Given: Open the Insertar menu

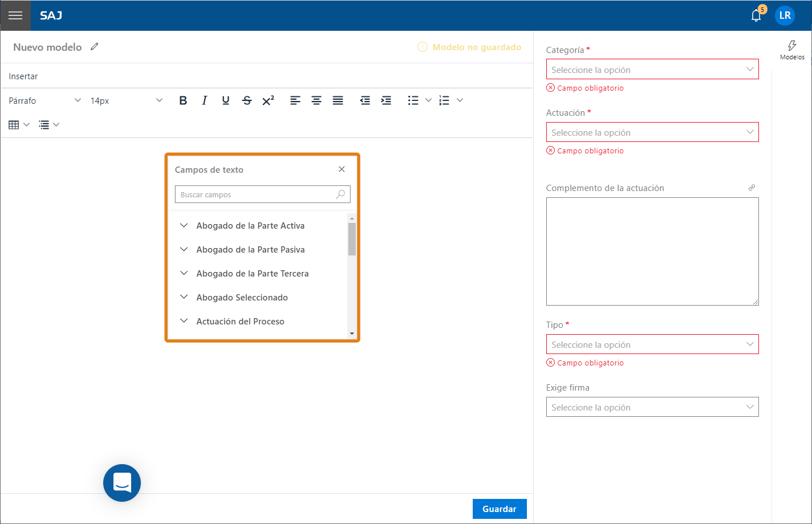Looking at the screenshot, I should 23,76.
